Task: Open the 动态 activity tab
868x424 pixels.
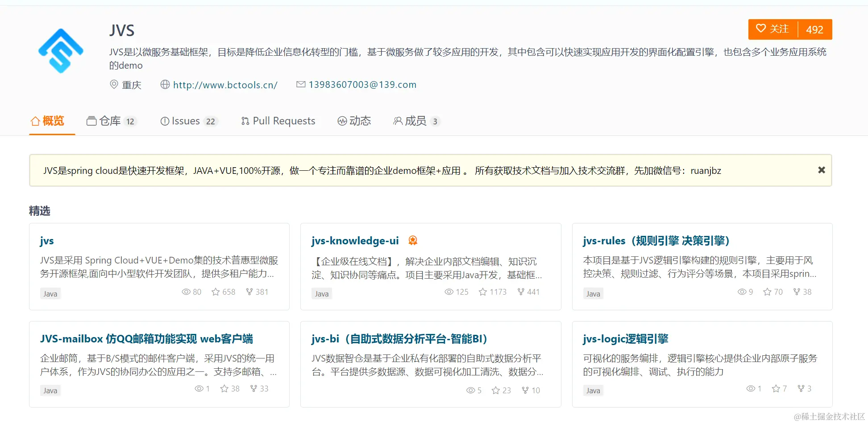Action: 354,121
